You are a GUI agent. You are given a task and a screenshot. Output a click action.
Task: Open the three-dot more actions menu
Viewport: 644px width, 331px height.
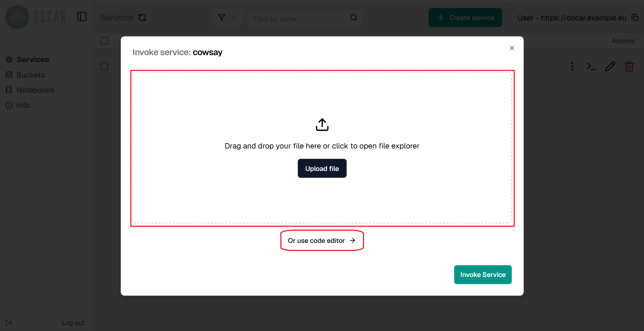[572, 66]
